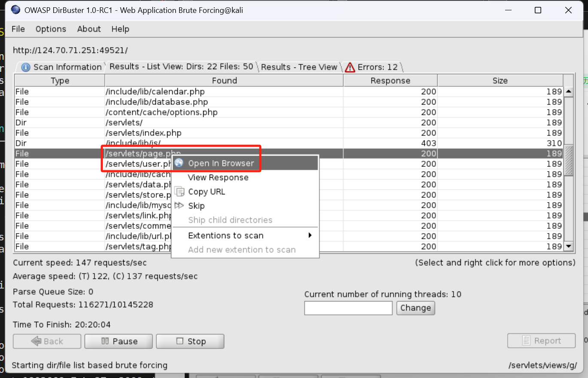Select the /content/cache/options.php row

pos(289,112)
